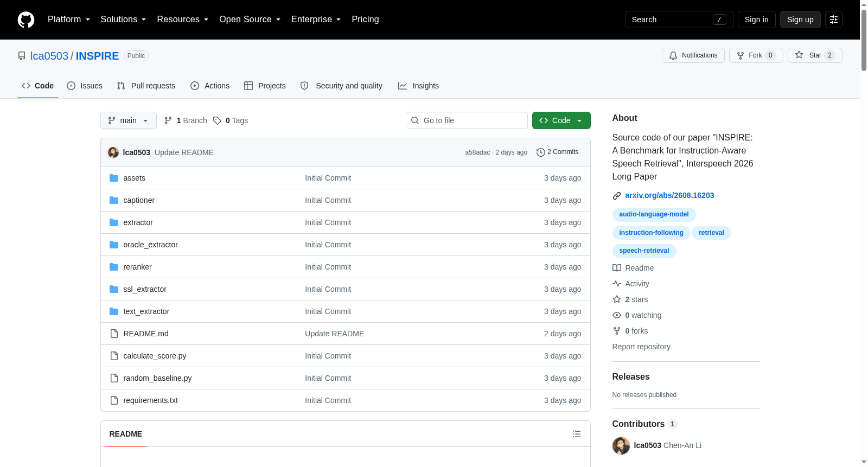This screenshot has width=868, height=467.
Task: Open the README outline icon
Action: click(577, 434)
